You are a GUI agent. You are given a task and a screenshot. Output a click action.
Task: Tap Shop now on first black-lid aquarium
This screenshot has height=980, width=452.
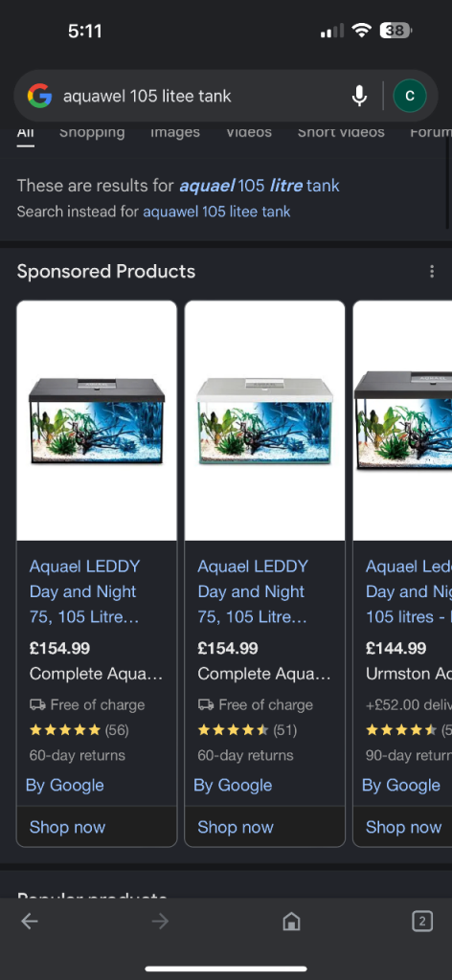[x=68, y=827]
